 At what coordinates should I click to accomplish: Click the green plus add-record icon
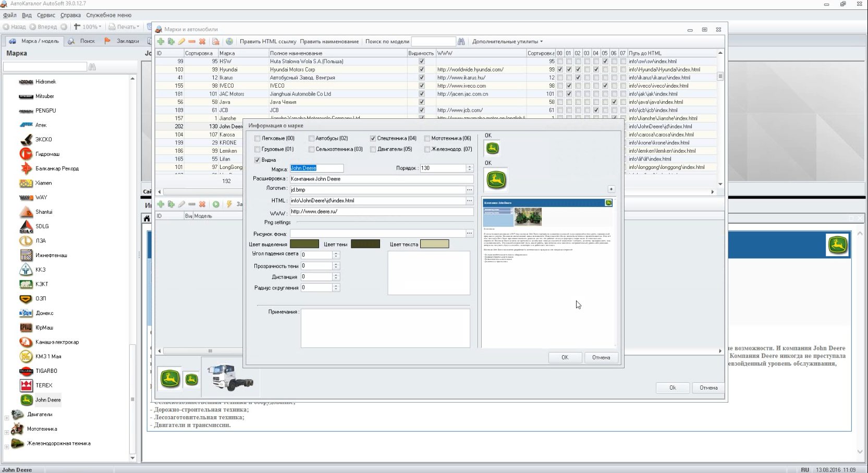point(161,42)
